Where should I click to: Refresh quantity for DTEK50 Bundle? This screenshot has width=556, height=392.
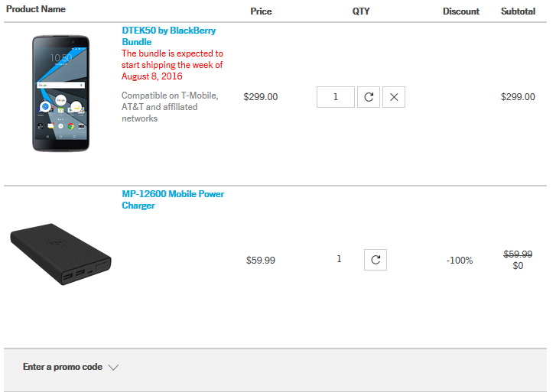point(369,97)
